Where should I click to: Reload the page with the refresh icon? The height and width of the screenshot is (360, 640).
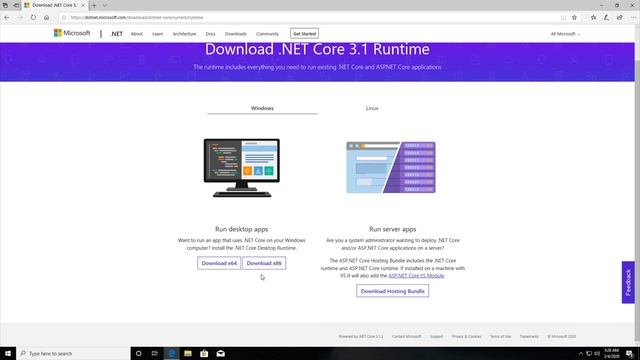tap(33, 18)
